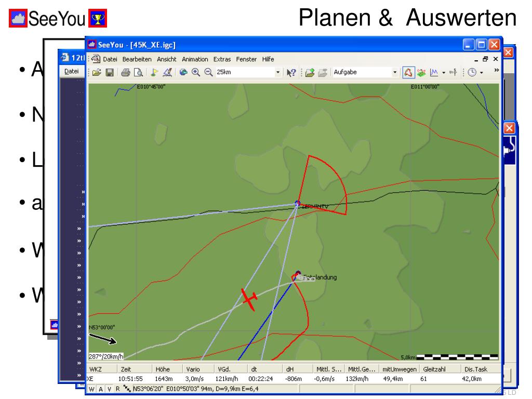Click the red glider symbol on map
The image size is (532, 399).
pyautogui.click(x=249, y=299)
